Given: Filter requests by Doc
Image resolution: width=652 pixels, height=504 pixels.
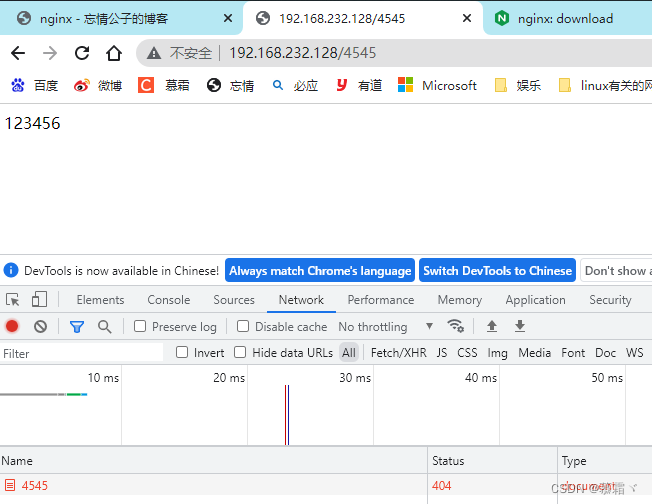Looking at the screenshot, I should click(605, 353).
